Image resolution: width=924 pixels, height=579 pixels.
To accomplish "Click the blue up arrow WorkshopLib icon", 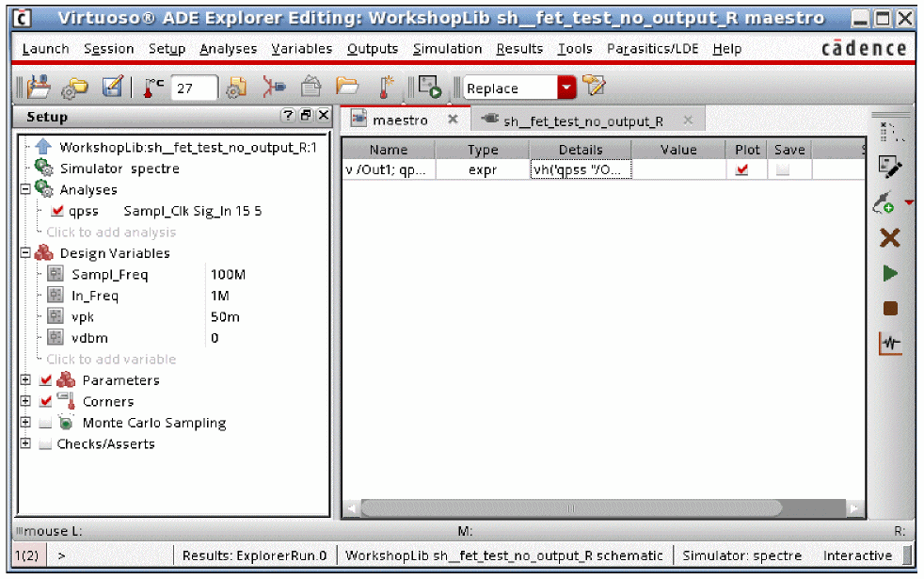I will pos(43,146).
